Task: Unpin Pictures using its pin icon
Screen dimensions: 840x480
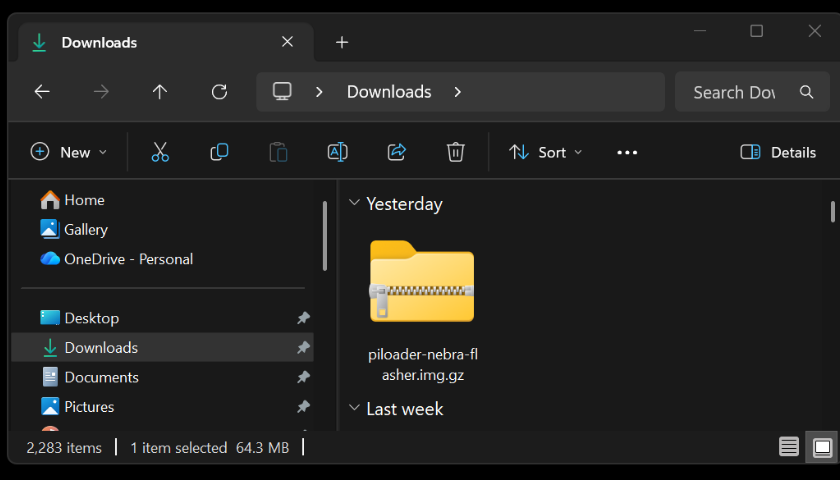Action: tap(303, 406)
